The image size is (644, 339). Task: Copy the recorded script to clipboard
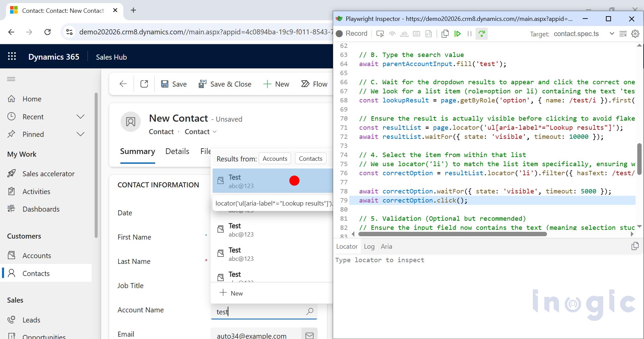click(x=445, y=33)
